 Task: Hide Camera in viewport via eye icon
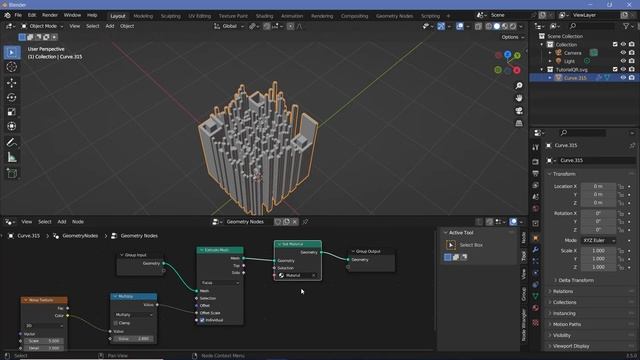(623, 53)
